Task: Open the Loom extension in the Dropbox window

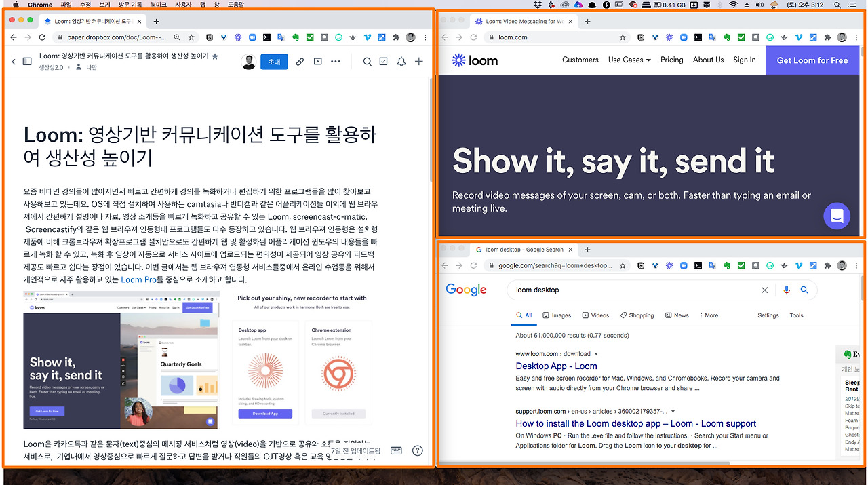Action: click(x=238, y=37)
